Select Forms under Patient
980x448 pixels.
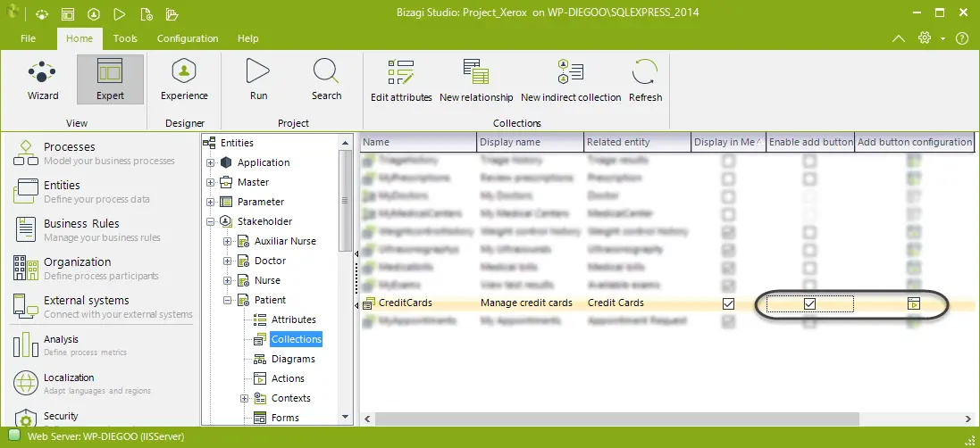point(285,418)
